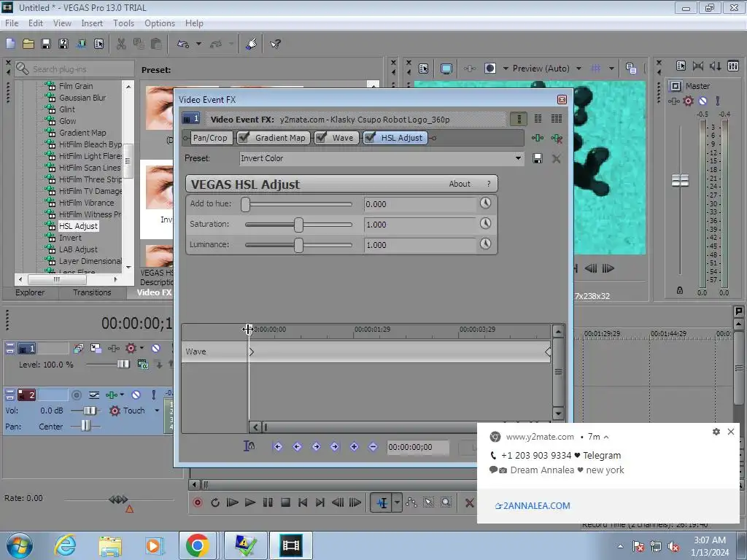
Task: Toggle the Wave effect checkbox
Action: [x=322, y=138]
